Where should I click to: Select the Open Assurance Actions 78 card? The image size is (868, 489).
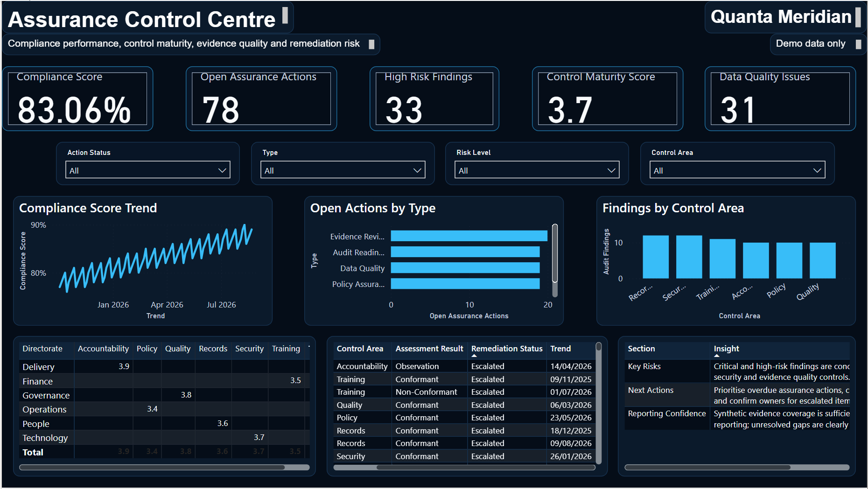click(261, 98)
